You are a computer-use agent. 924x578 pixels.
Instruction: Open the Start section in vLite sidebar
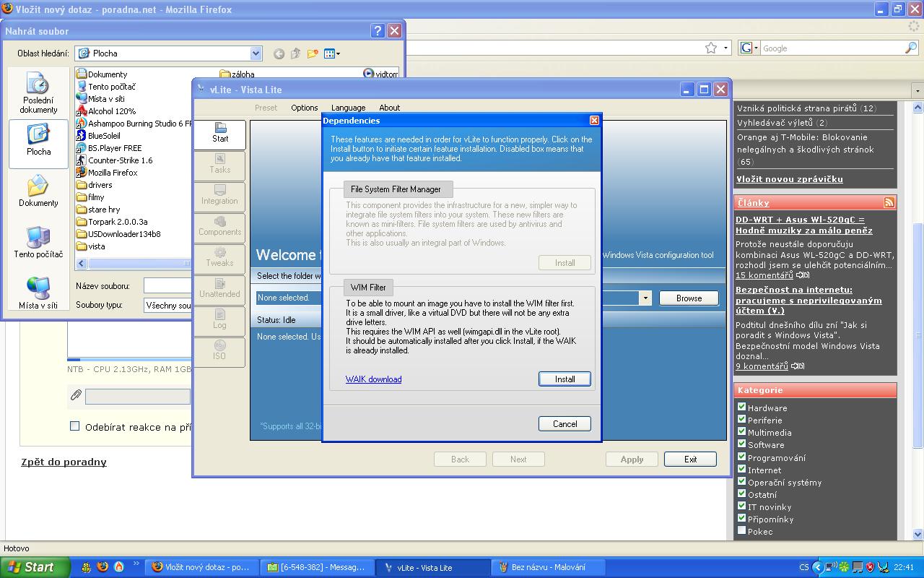pyautogui.click(x=219, y=134)
